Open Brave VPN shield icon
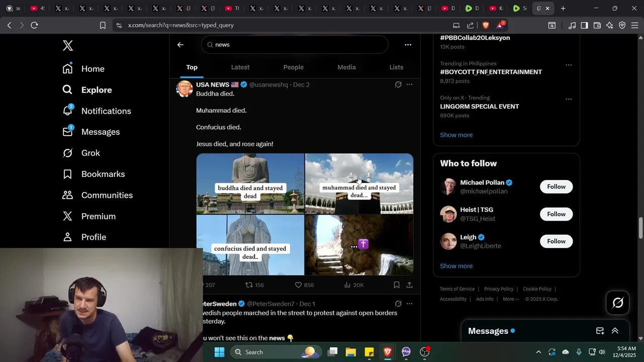644x362 pixels. (622, 25)
